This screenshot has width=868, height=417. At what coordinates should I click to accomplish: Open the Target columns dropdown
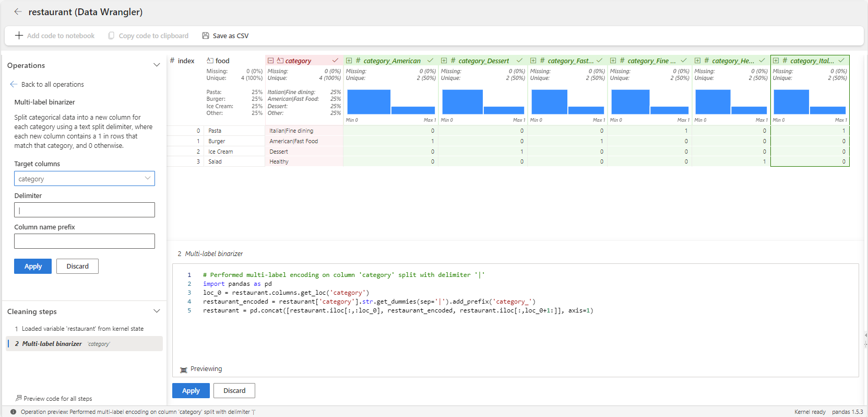click(85, 179)
